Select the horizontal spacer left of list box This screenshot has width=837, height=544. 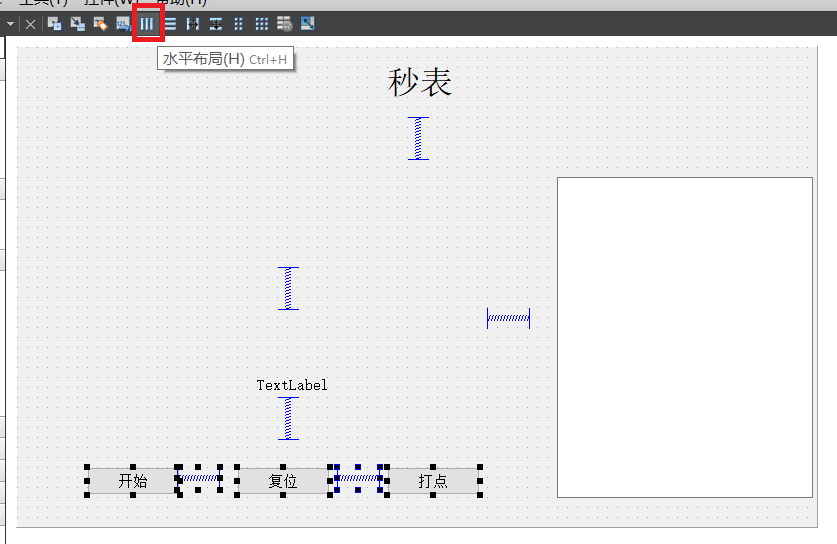pyautogui.click(x=509, y=318)
